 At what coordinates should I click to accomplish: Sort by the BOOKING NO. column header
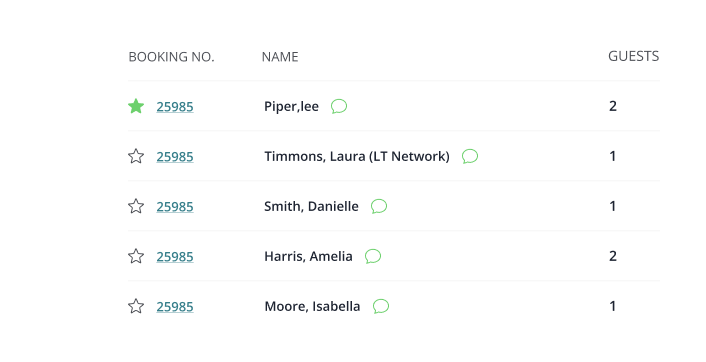[172, 57]
